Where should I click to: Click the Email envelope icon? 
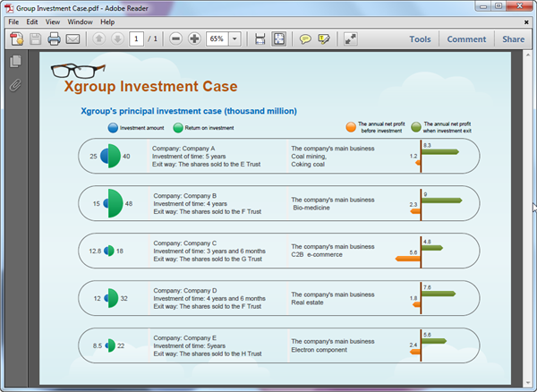pos(72,39)
